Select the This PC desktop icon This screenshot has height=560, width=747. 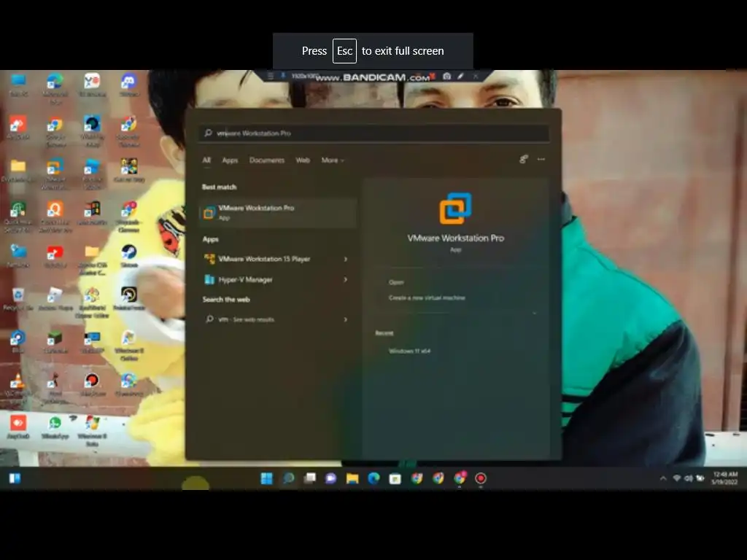click(18, 85)
